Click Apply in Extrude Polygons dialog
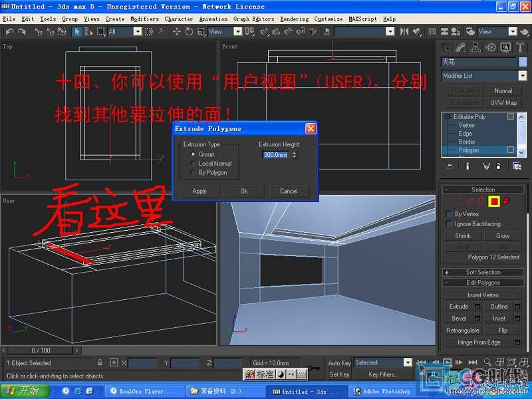 coord(199,192)
